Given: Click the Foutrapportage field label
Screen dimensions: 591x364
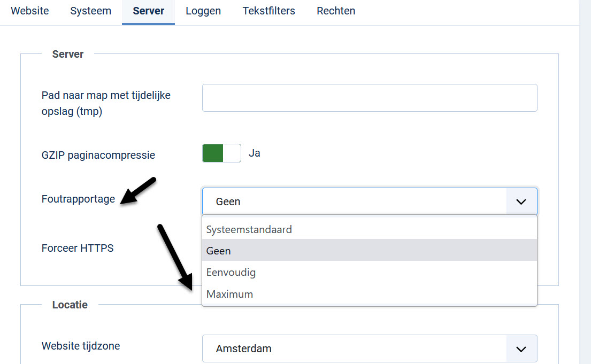Looking at the screenshot, I should [78, 199].
